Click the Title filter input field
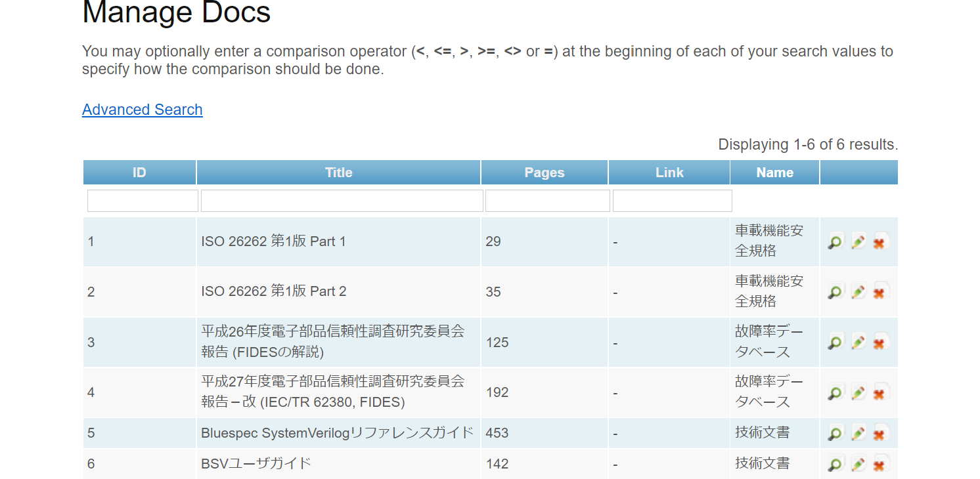The width and height of the screenshot is (980, 479). tap(342, 201)
